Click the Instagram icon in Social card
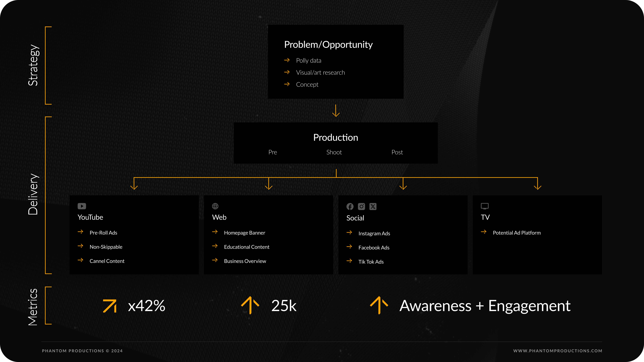The image size is (644, 362). pos(361,207)
